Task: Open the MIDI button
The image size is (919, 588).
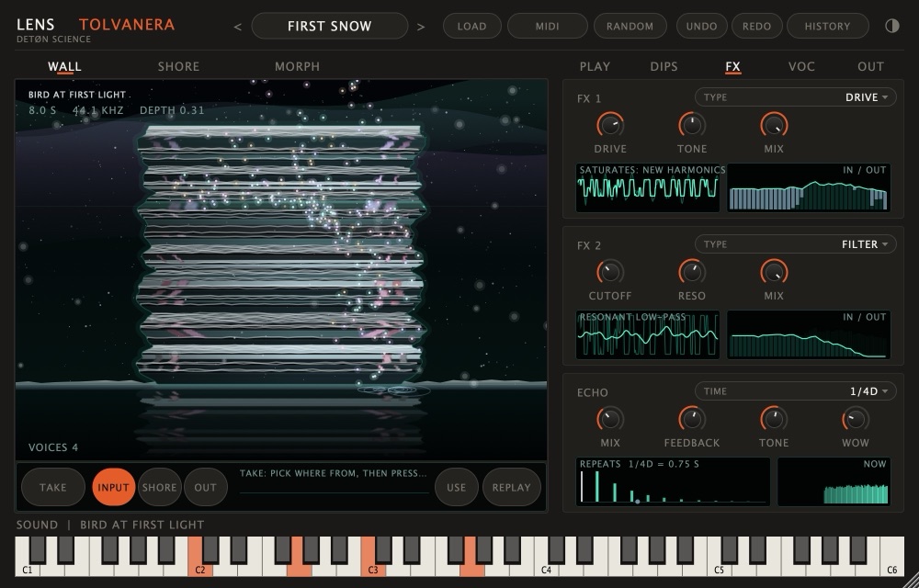Action: coord(547,27)
